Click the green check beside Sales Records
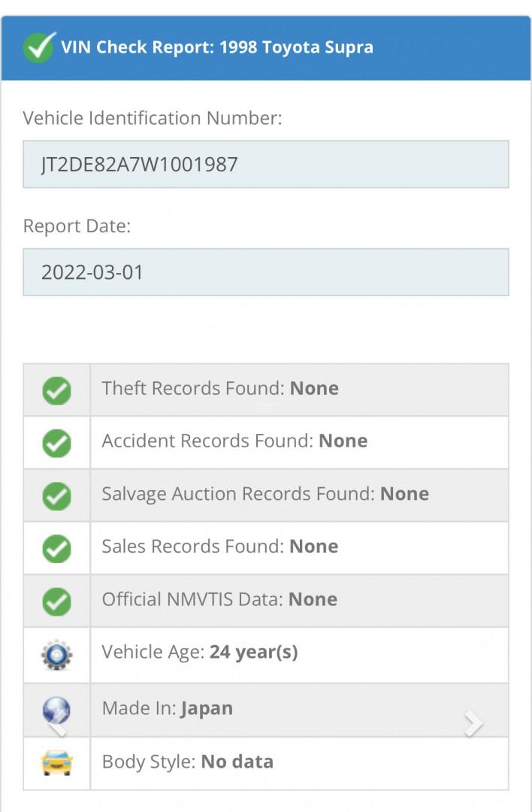This screenshot has width=532, height=812. 56,548
